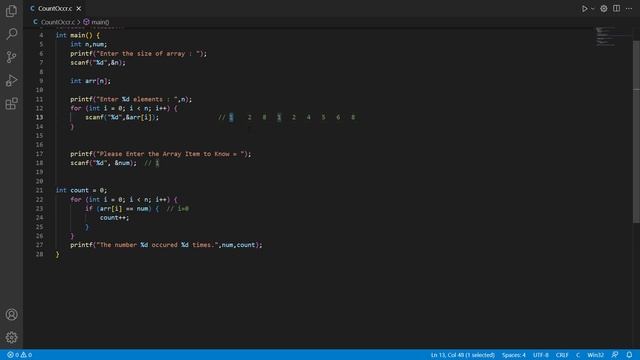Click the Win32 configuration status item
Image resolution: width=640 pixels, height=360 pixels.
tap(595, 355)
